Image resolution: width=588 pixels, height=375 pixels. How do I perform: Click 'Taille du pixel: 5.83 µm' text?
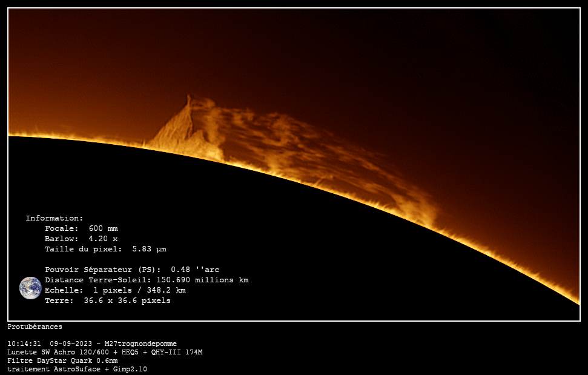[x=105, y=249]
